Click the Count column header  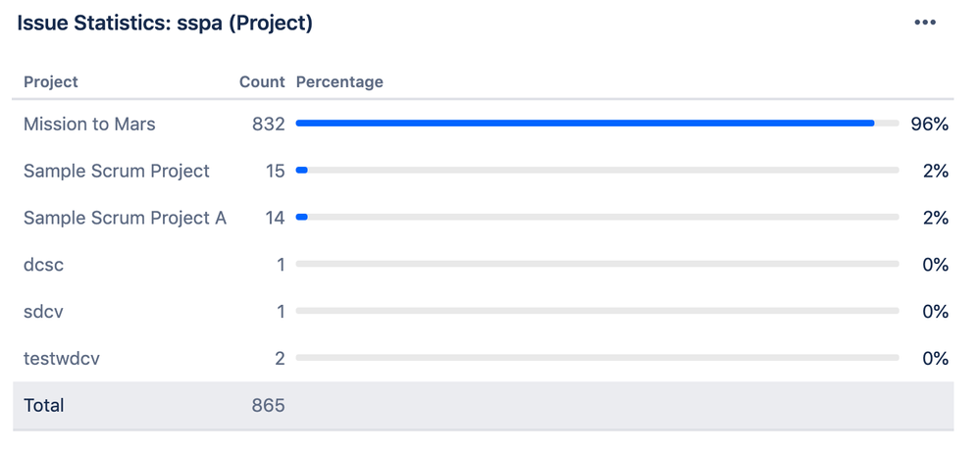[262, 81]
